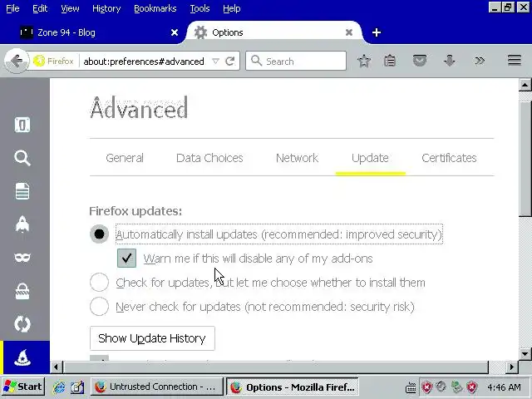Toggle Warn me if add-ons disabled checkbox

tap(126, 259)
